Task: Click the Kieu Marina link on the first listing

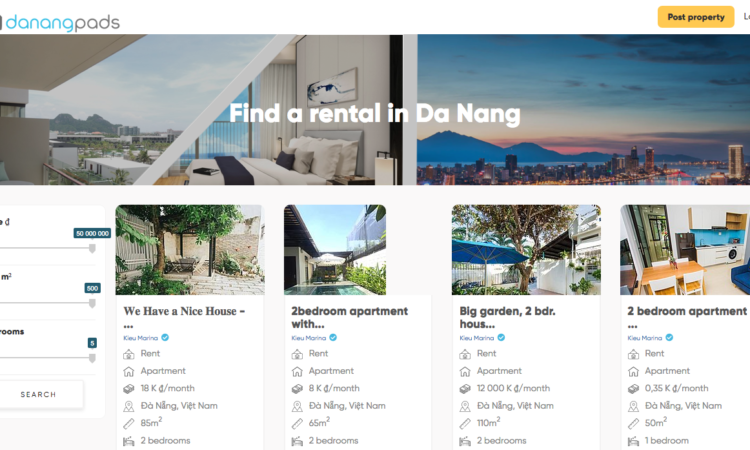Action: click(141, 338)
